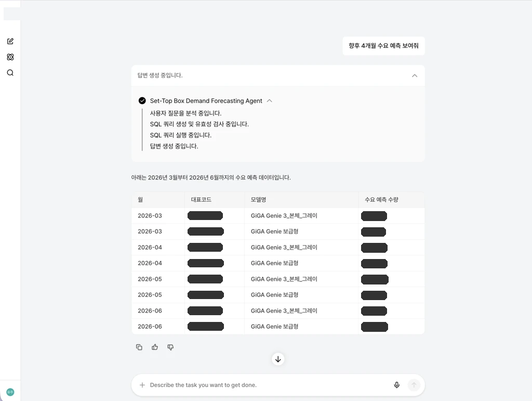
Task: Collapse the 답변 생성 중입니다 status panel
Action: click(415, 75)
